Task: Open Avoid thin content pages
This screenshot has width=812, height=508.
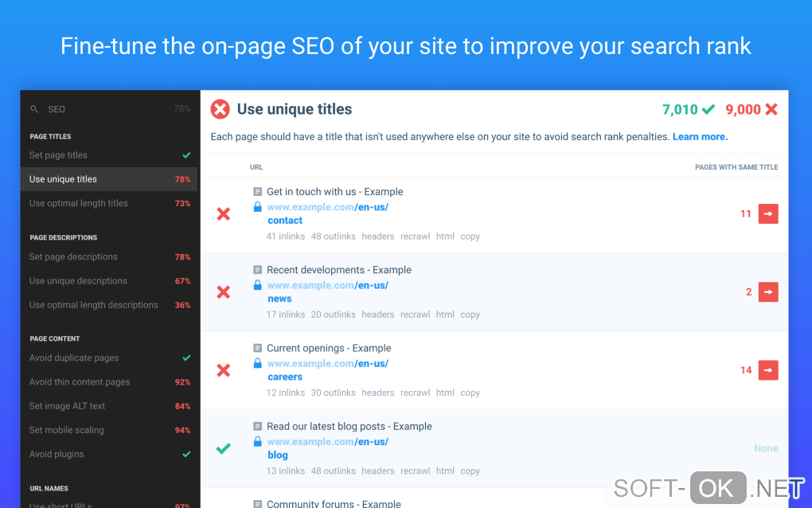Action: tap(109, 381)
